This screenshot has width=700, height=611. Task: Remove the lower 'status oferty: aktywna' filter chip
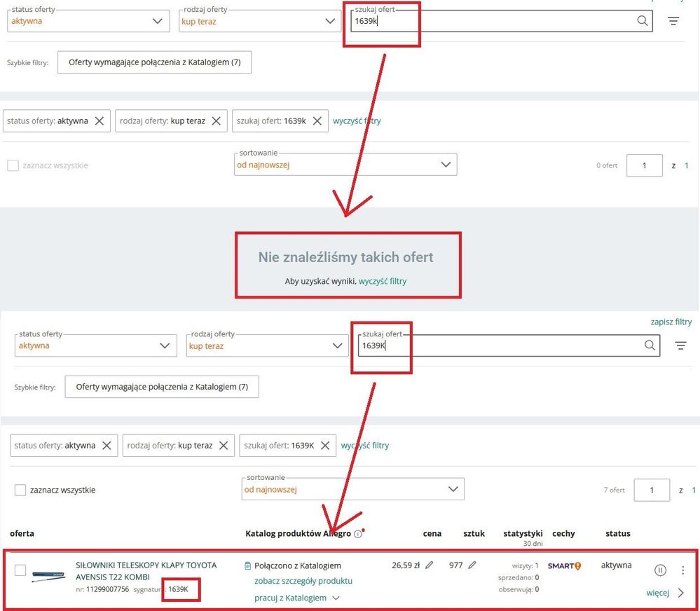[107, 446]
